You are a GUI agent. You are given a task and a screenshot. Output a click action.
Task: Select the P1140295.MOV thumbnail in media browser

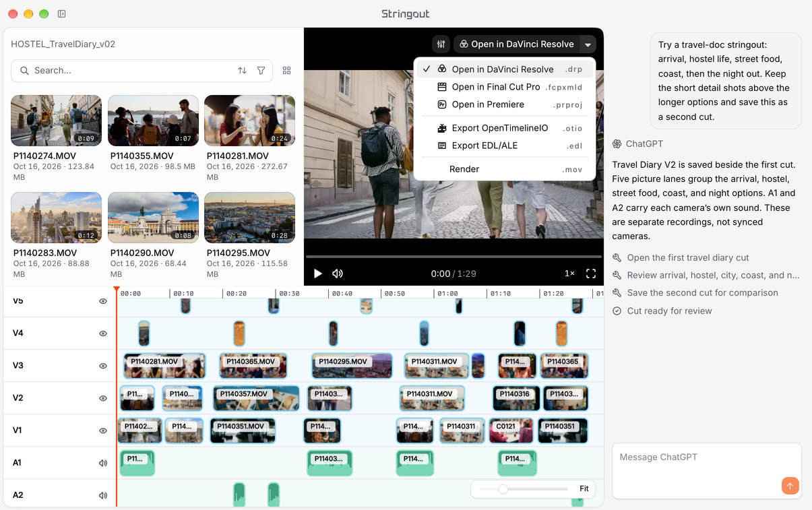tap(249, 218)
